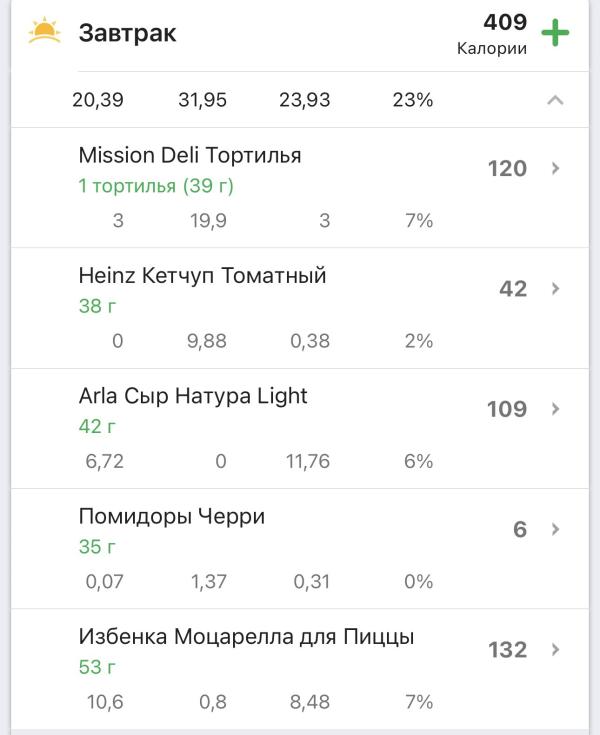Screen dimensions: 600x735
Task: Tap the green plus add-food icon
Action: (555, 33)
